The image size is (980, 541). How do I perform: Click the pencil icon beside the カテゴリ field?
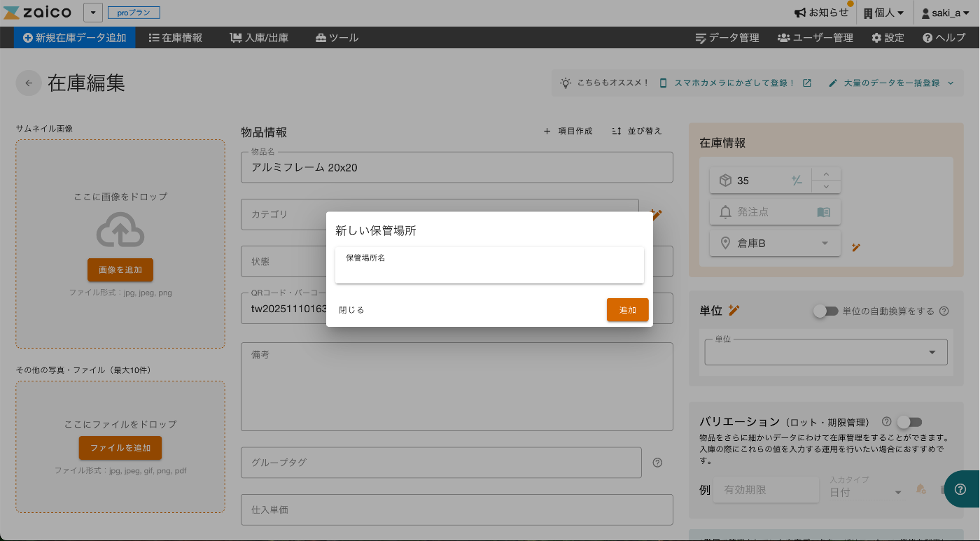[x=657, y=215]
